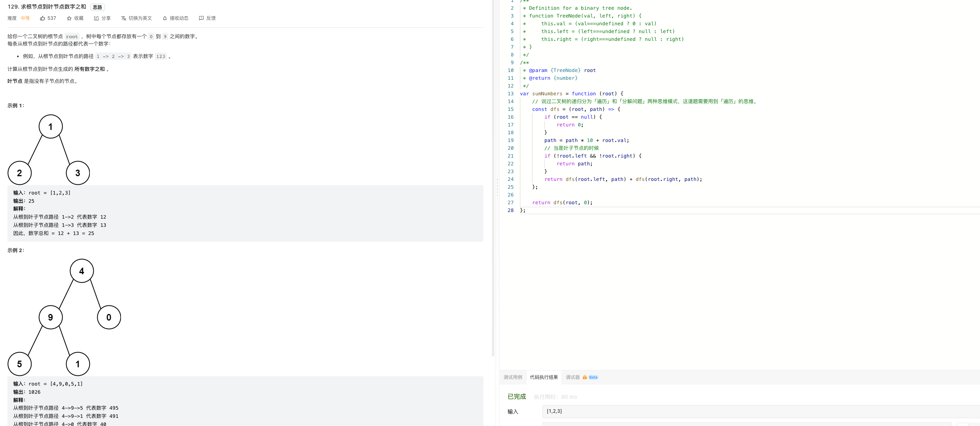This screenshot has width=980, height=426.
Task: Click the share icon
Action: [96, 18]
